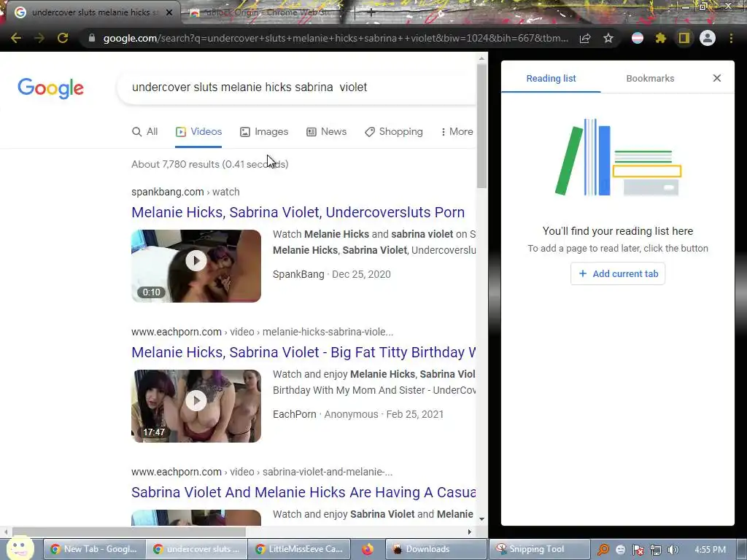The image size is (747, 560).
Task: Click the vertical scrollbar down arrow
Action: coord(481,519)
